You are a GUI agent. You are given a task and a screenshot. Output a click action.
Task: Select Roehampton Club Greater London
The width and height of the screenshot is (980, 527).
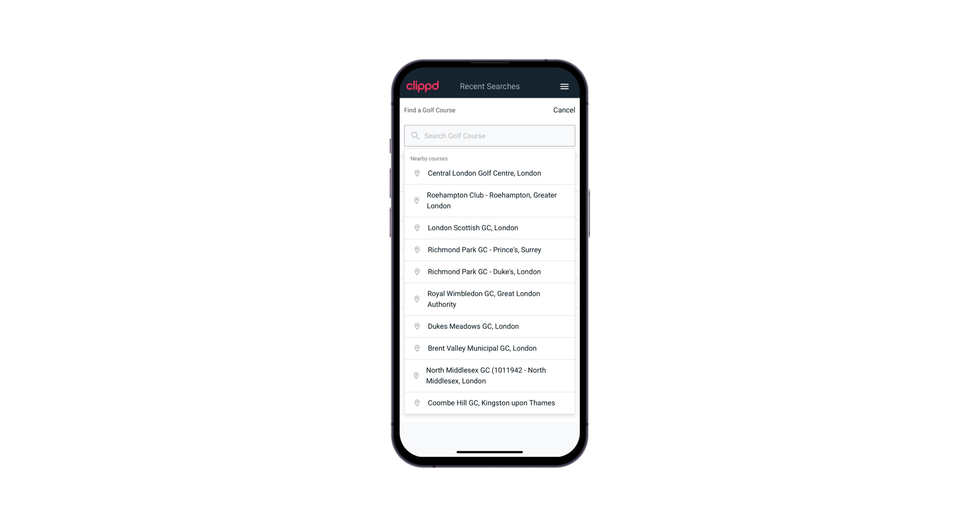(489, 200)
